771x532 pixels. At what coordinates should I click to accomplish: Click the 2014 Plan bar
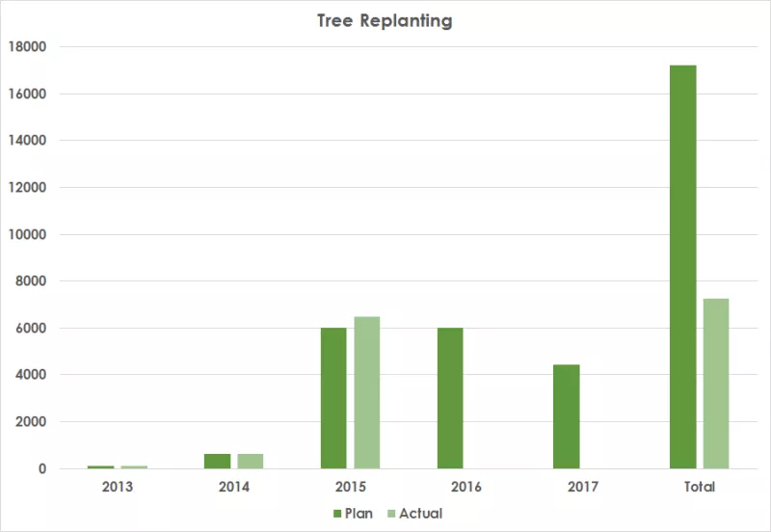217,461
